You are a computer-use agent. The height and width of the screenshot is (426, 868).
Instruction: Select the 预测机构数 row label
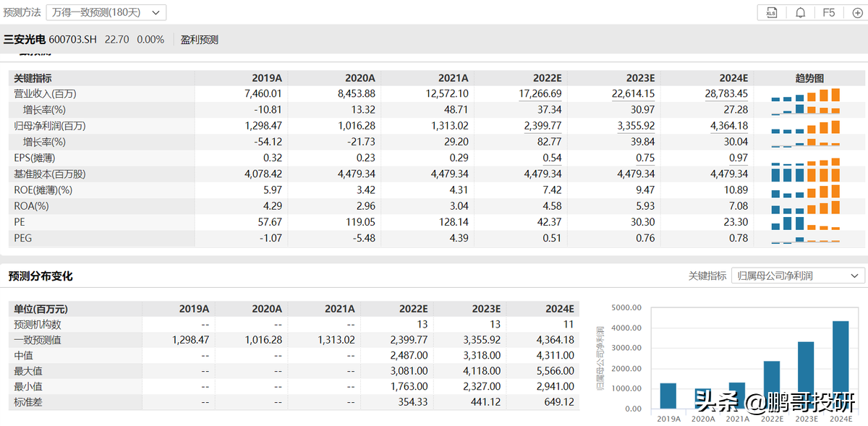point(38,324)
